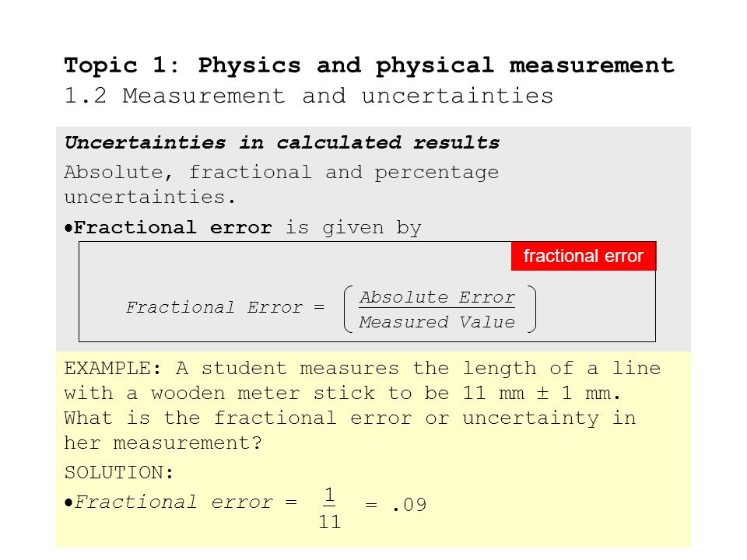Click the words 'her measurement?' in example
The height and width of the screenshot is (560, 747).
tap(163, 443)
